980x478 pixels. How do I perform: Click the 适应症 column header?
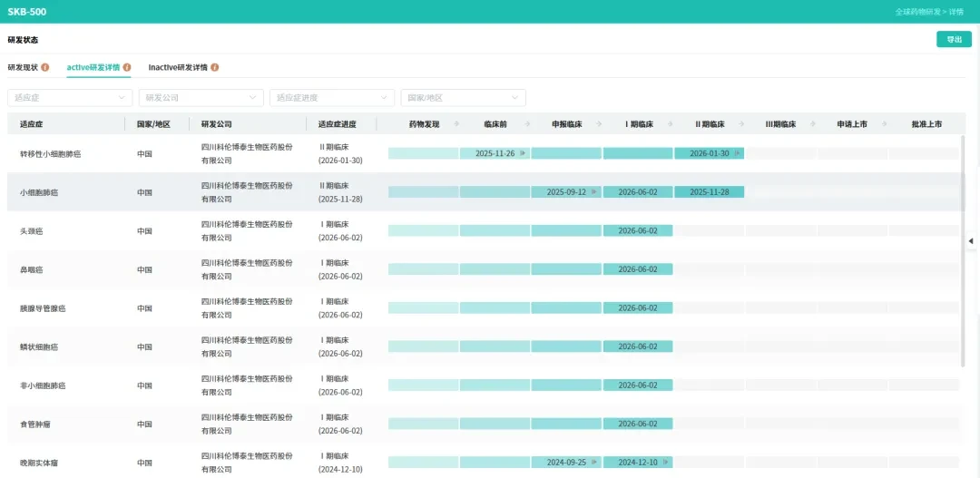click(31, 124)
